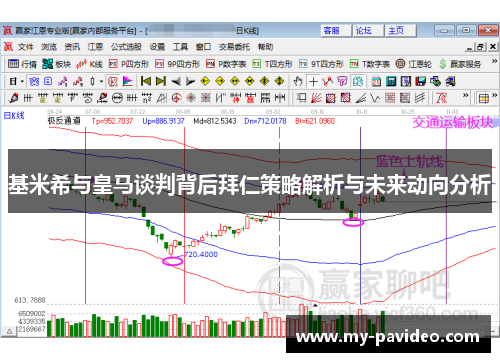
Task: Click the 客服 button in title bar
Action: (x=335, y=31)
